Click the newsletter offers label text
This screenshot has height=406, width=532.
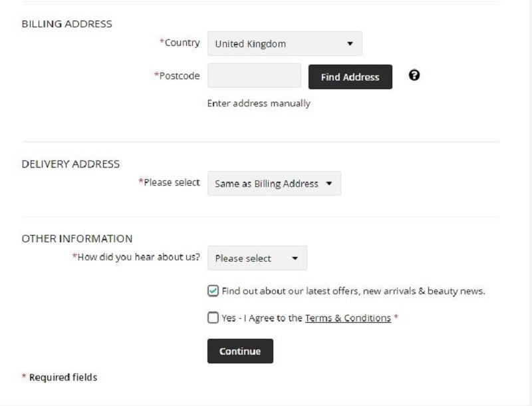tap(353, 291)
